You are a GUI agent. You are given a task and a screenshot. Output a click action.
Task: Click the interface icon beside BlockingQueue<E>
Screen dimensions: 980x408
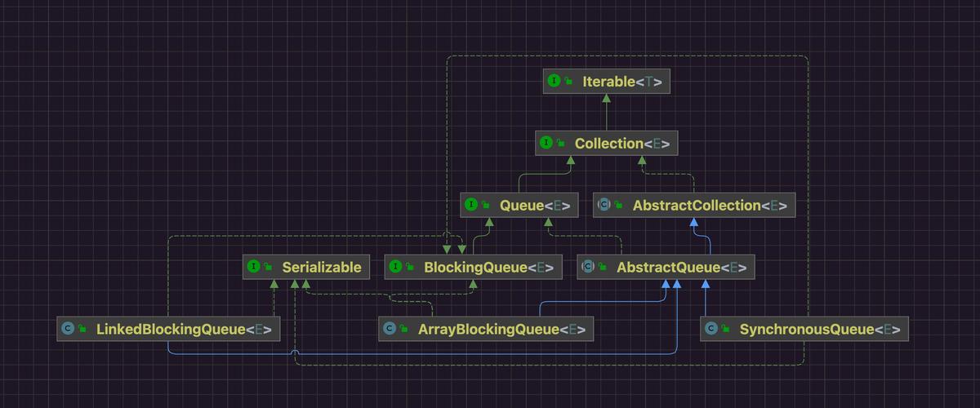396,267
